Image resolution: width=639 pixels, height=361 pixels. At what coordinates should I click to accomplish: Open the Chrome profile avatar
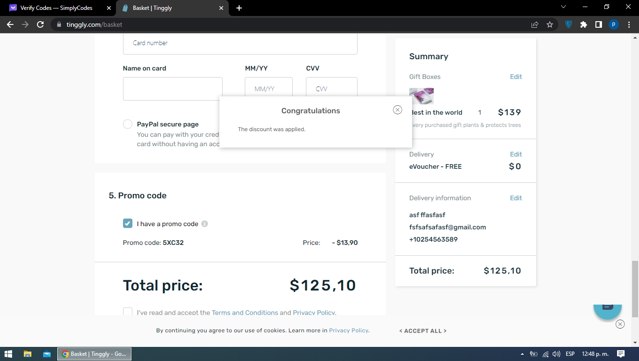point(613,24)
